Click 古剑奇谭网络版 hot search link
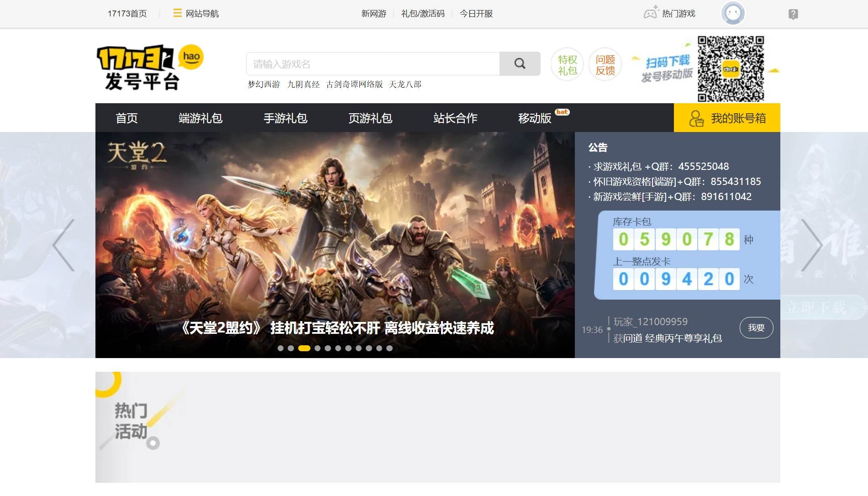 pyautogui.click(x=355, y=84)
